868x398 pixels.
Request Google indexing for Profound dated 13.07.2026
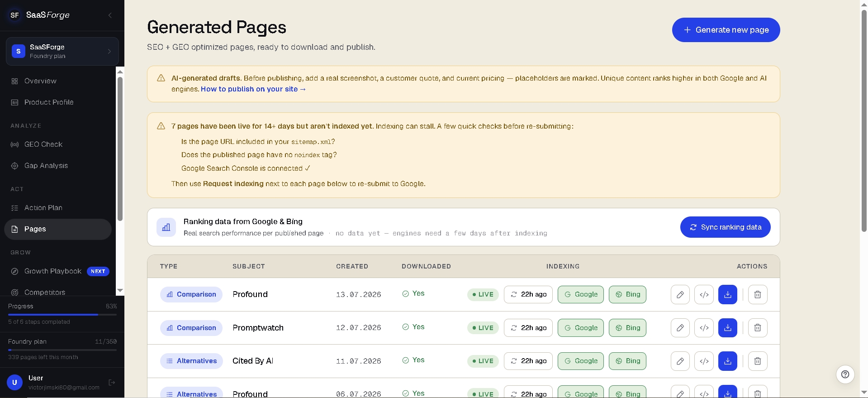click(x=581, y=294)
